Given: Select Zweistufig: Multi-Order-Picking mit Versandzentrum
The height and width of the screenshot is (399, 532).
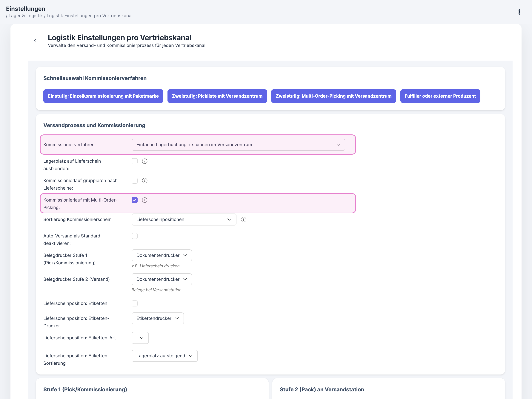Looking at the screenshot, I should 333,96.
